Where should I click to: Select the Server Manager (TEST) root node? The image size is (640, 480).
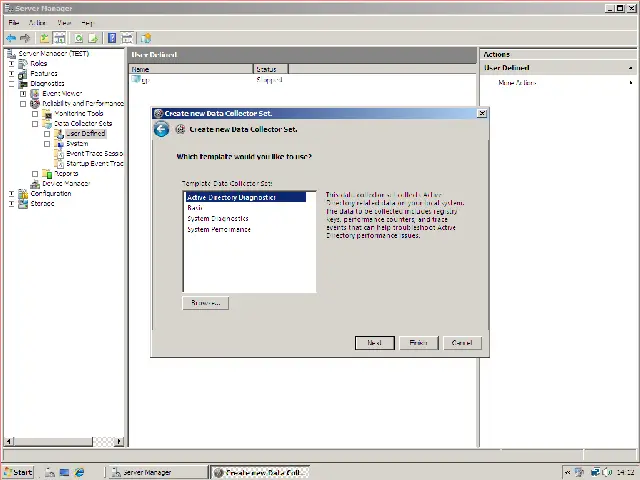coord(53,53)
